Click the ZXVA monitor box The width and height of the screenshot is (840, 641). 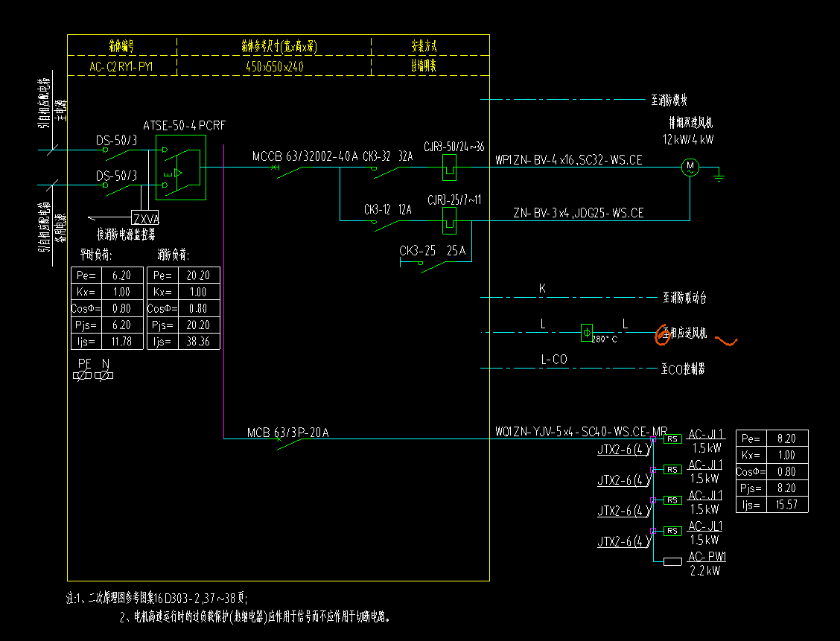coord(145,218)
